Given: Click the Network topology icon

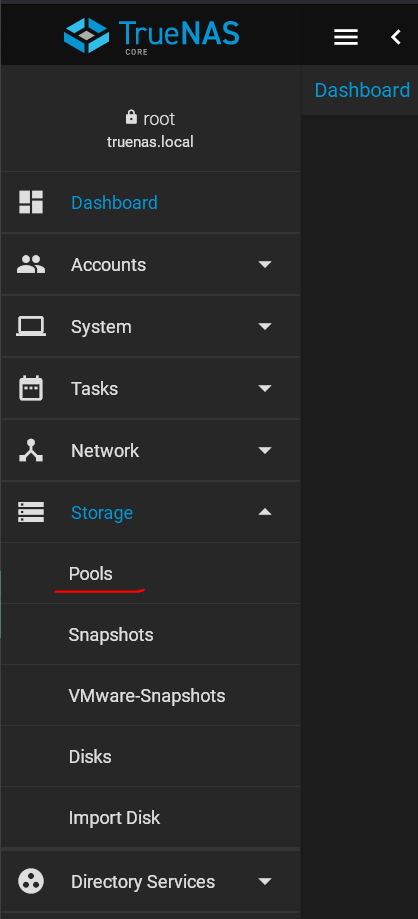Looking at the screenshot, I should (x=31, y=450).
